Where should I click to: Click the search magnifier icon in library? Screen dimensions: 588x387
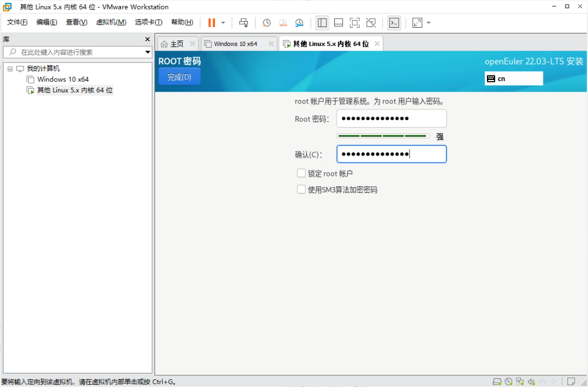pyautogui.click(x=12, y=52)
